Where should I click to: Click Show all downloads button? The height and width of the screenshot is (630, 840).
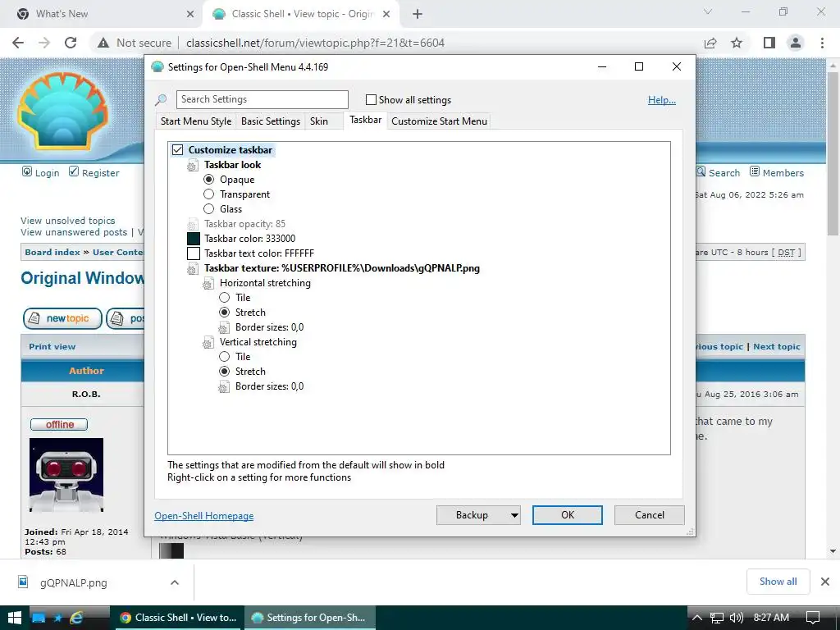[x=778, y=582]
